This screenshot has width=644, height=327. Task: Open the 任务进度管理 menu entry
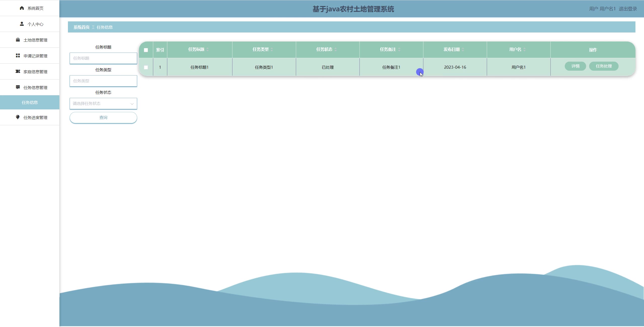coord(35,117)
